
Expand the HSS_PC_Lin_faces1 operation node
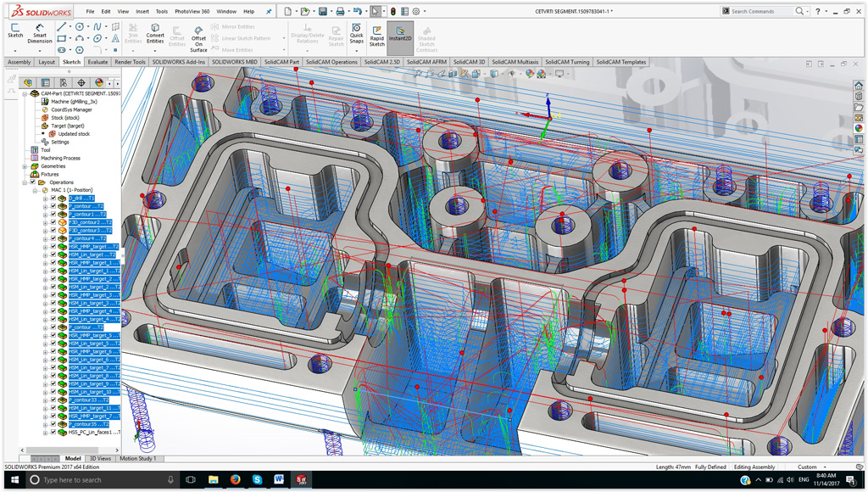click(x=46, y=432)
